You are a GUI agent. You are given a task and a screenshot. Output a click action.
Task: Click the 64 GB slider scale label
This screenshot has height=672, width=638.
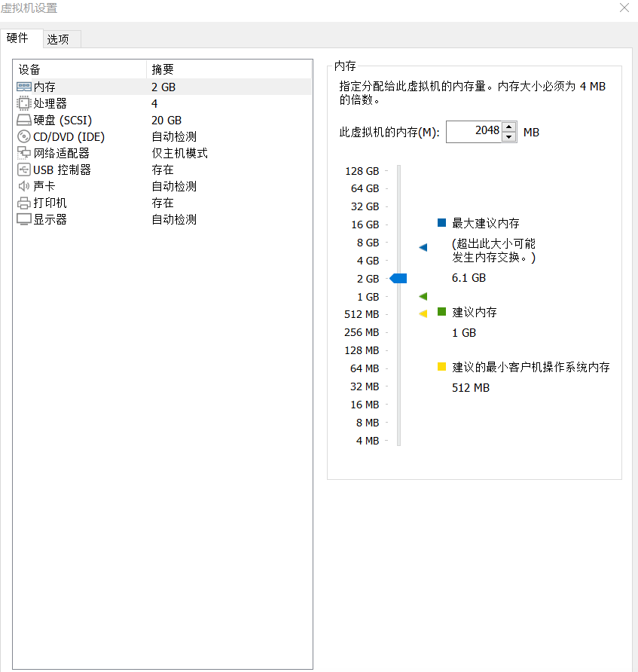pyautogui.click(x=365, y=188)
